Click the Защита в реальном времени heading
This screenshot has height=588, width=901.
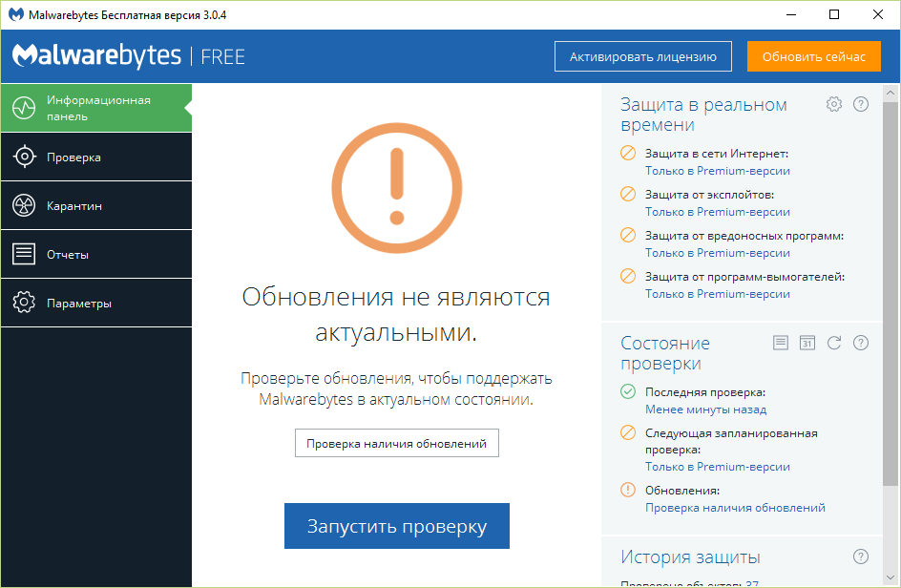tap(703, 115)
